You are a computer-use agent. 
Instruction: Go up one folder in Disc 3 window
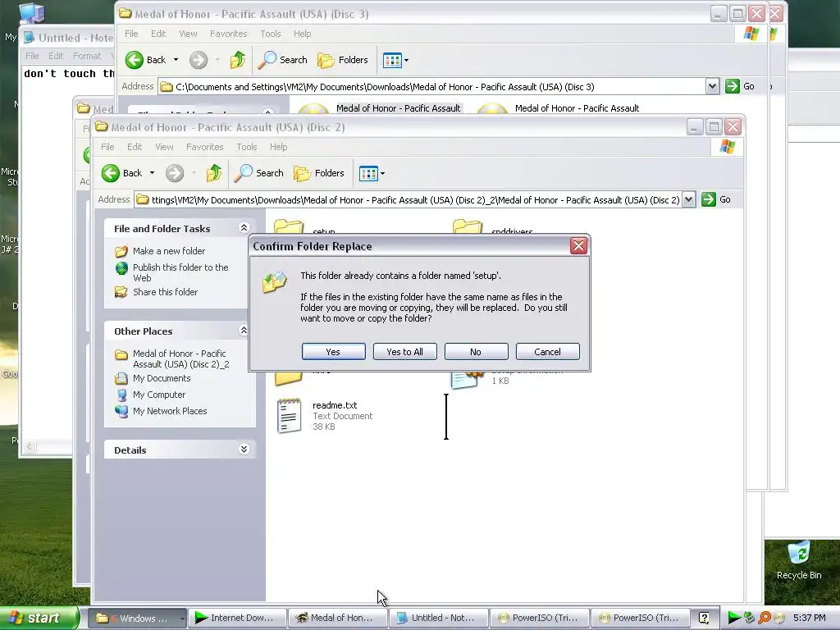(238, 60)
